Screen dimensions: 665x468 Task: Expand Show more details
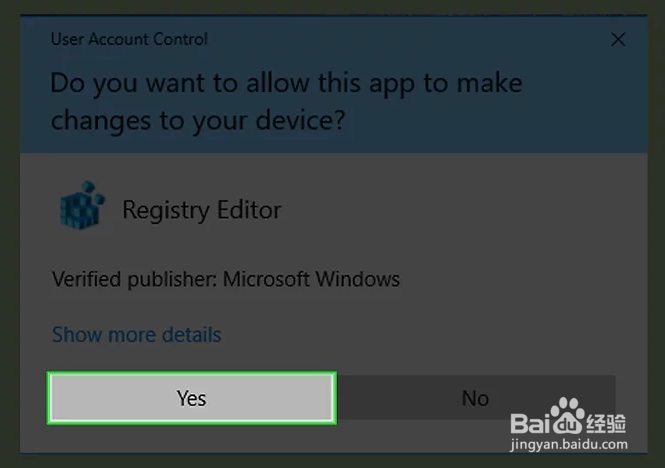(137, 334)
